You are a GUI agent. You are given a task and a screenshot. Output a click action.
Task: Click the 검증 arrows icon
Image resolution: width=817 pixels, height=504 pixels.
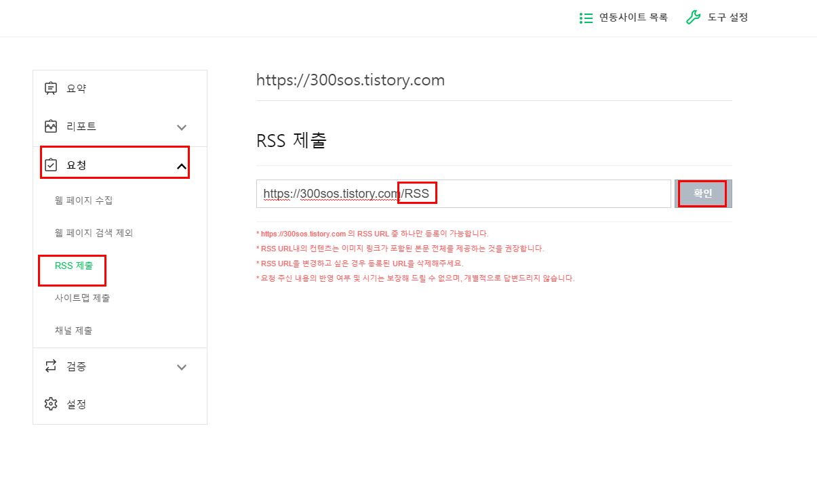tap(51, 366)
